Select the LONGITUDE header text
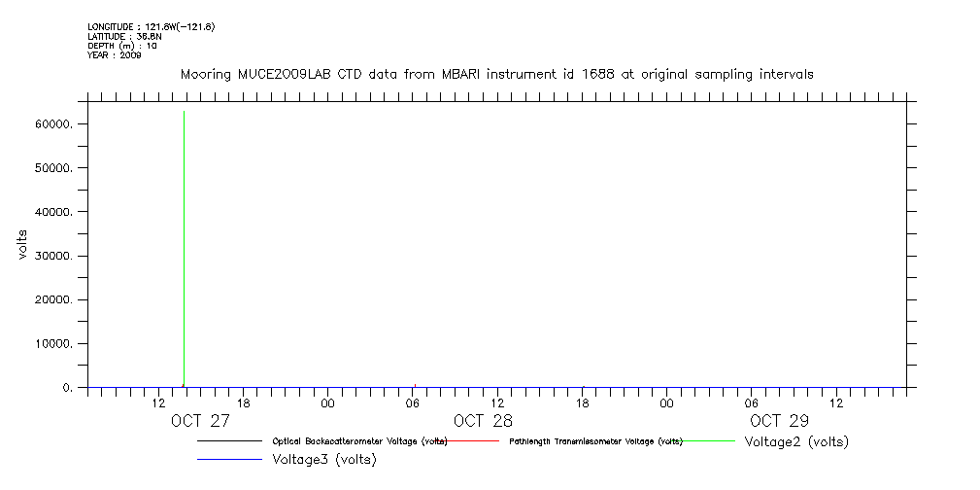Screen dimensions: 980x490 pyautogui.click(x=151, y=26)
